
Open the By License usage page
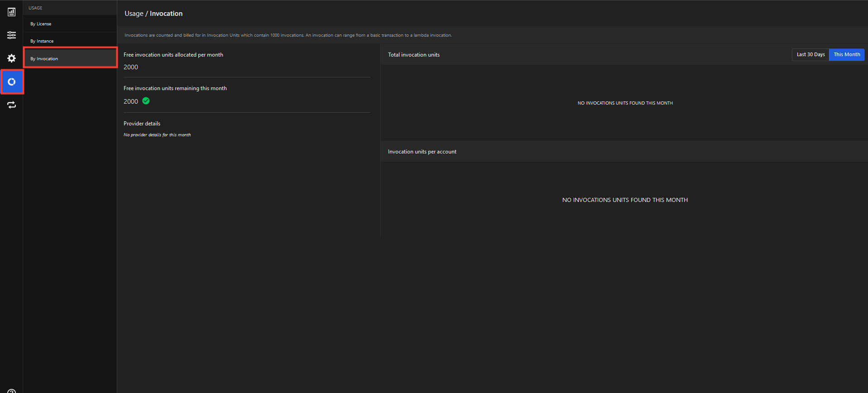point(70,24)
